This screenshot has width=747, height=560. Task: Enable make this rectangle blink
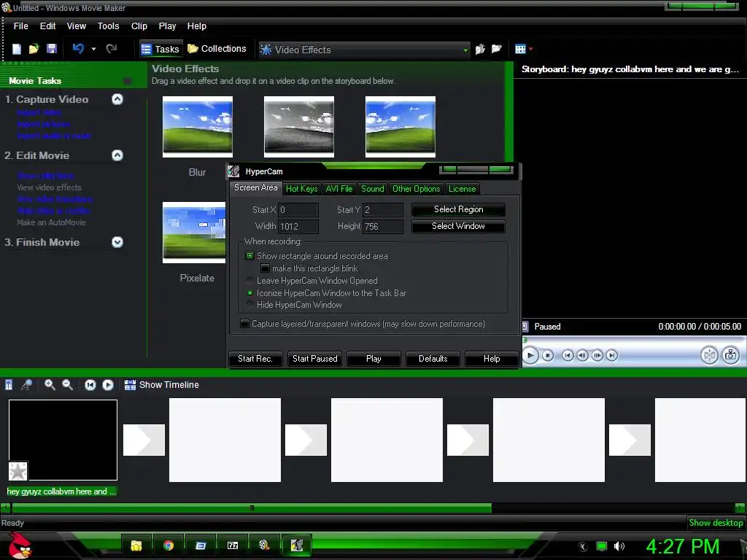click(x=265, y=268)
